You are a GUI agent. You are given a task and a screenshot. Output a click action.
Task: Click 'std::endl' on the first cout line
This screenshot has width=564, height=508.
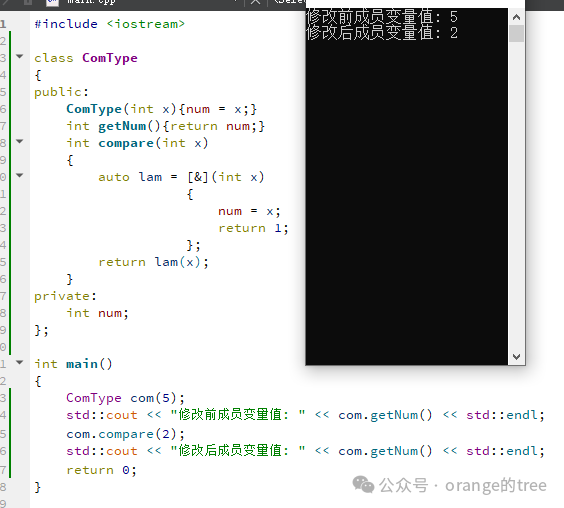click(501, 415)
